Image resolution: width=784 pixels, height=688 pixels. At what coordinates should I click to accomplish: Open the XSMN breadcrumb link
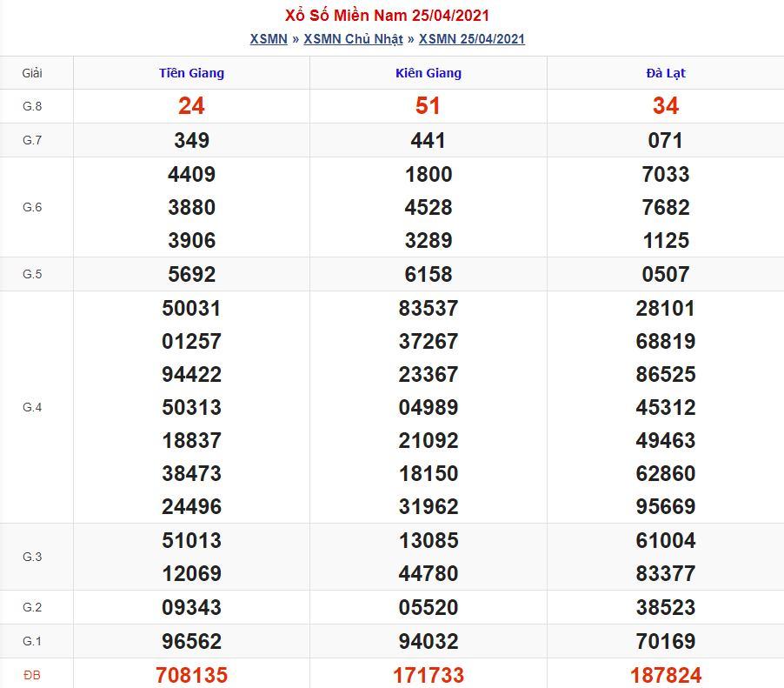pyautogui.click(x=269, y=39)
